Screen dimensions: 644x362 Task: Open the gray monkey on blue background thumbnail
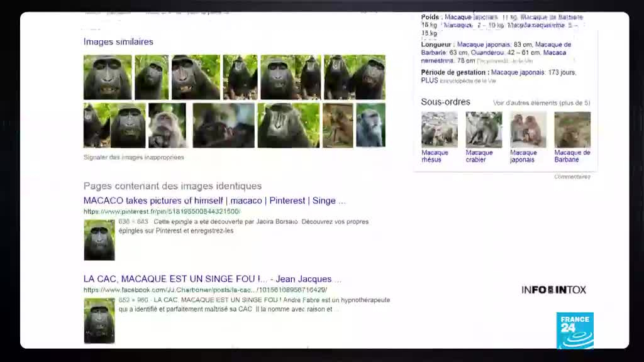point(370,125)
